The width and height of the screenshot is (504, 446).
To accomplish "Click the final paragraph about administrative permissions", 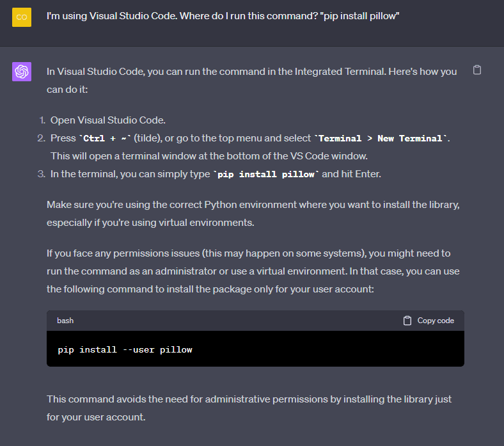I will tap(249, 408).
